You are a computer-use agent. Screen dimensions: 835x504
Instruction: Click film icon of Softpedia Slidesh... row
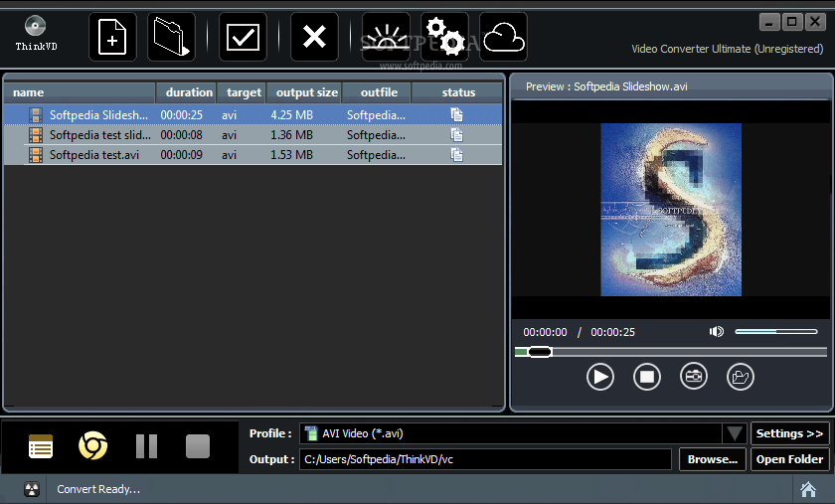pyautogui.click(x=36, y=115)
